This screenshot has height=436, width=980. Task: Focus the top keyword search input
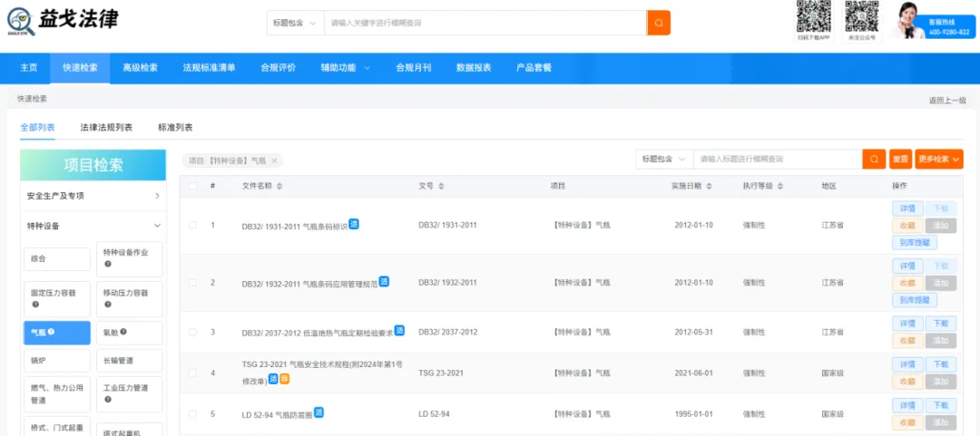tap(485, 23)
